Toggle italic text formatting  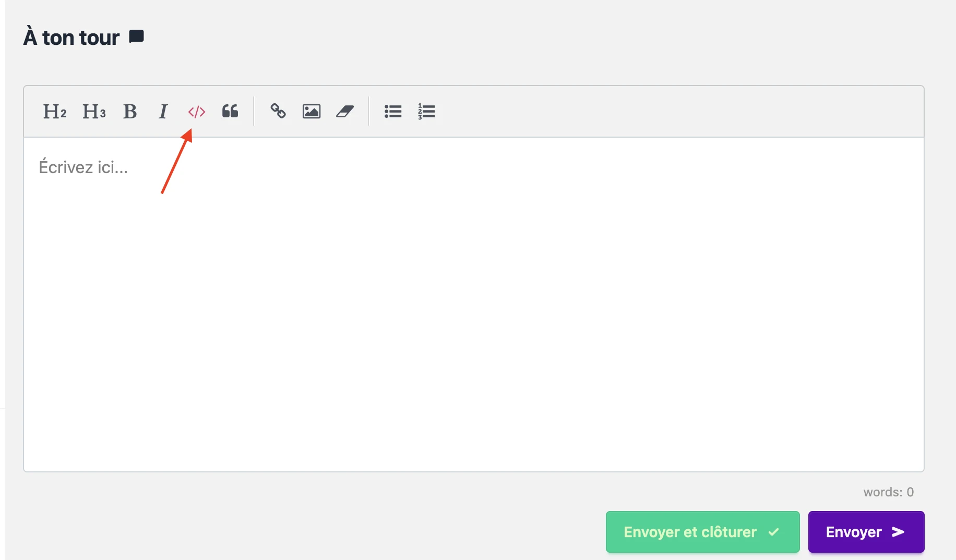coord(163,112)
